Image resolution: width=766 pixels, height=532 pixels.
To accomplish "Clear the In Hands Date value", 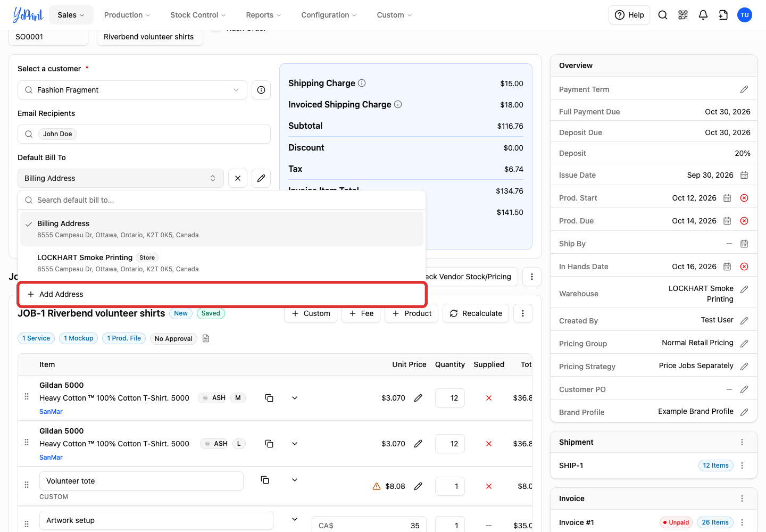I will [x=744, y=267].
